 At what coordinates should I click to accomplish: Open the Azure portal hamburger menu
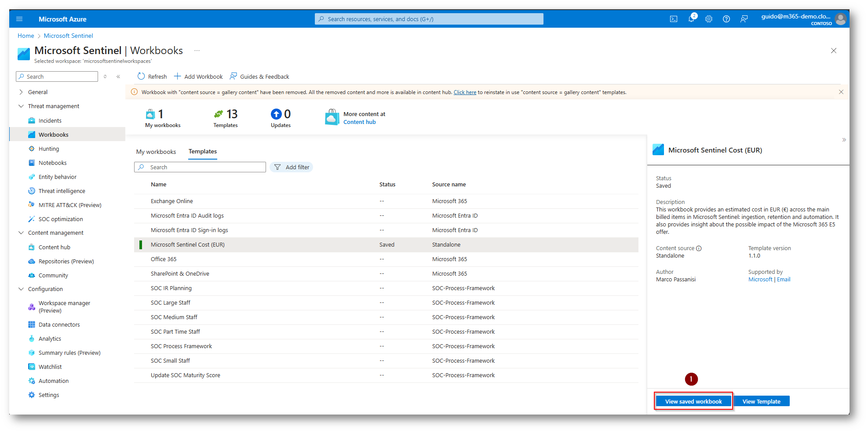click(19, 19)
